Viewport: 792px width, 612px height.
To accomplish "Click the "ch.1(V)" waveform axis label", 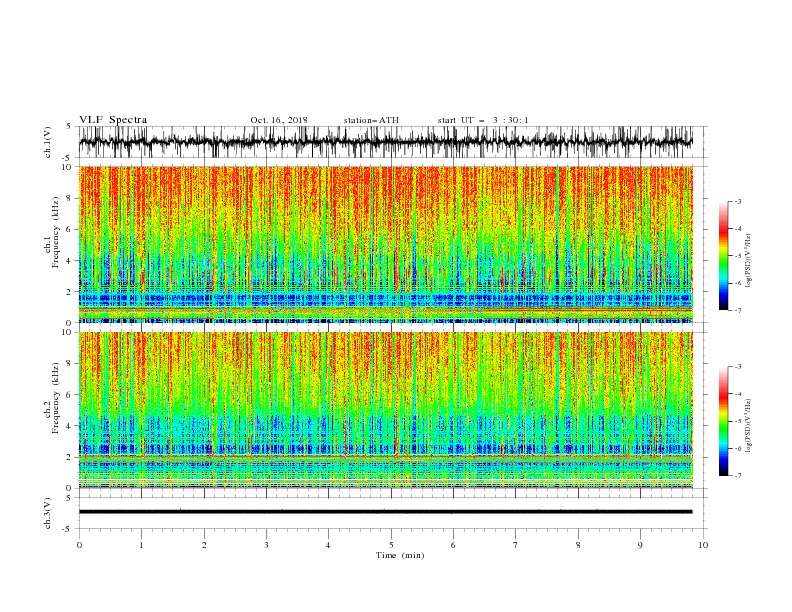I will pos(48,142).
